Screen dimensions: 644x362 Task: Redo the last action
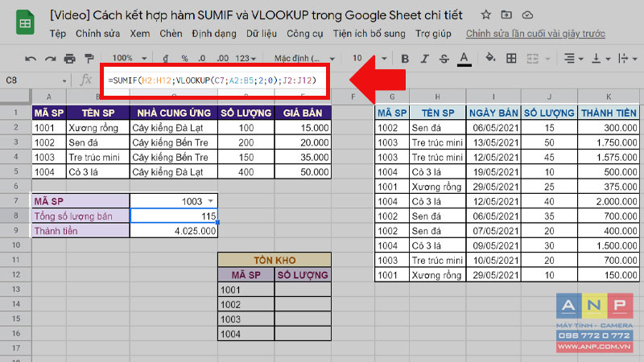[x=50, y=59]
